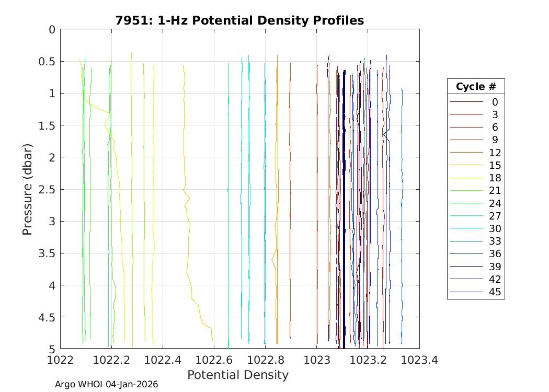The width and height of the screenshot is (549, 392).
Task: Click legend label for cycle 45
Action: pos(495,292)
